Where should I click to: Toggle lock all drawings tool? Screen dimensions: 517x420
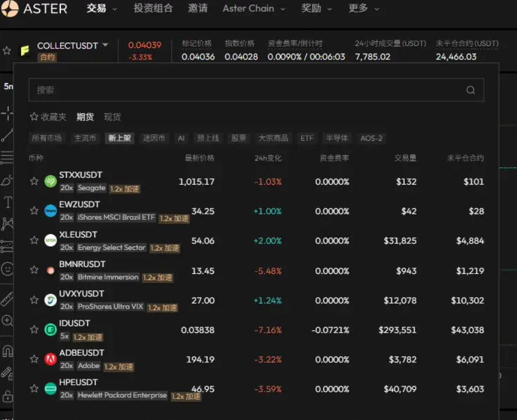coord(8,395)
